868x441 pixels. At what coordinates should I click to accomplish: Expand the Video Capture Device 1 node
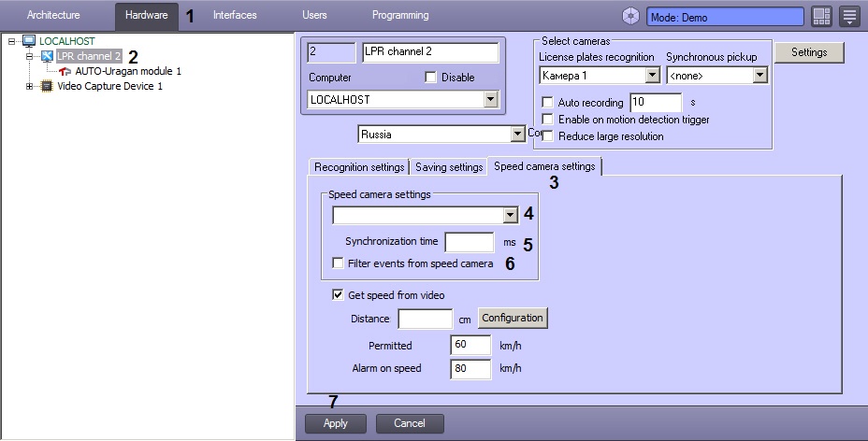(x=29, y=86)
